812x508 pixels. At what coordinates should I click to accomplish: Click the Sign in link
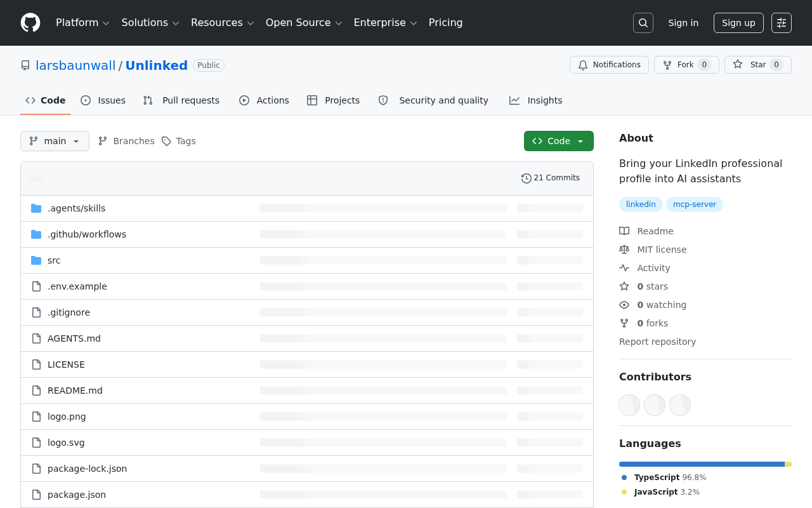coord(683,23)
